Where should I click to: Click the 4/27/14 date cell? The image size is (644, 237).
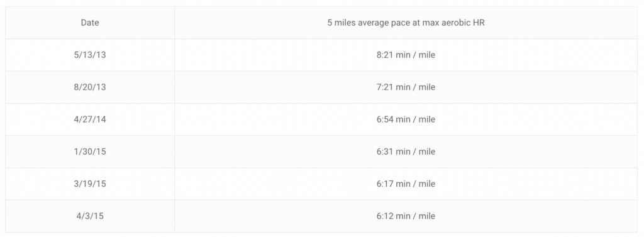(x=90, y=119)
